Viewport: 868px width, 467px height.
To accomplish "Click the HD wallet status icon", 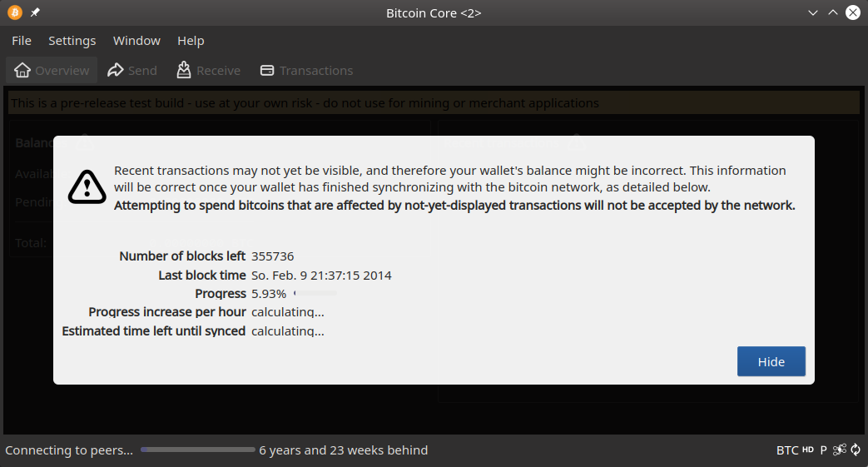I will point(808,450).
